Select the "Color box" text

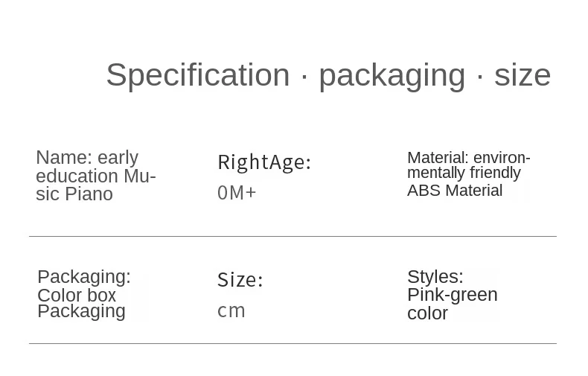tap(77, 295)
